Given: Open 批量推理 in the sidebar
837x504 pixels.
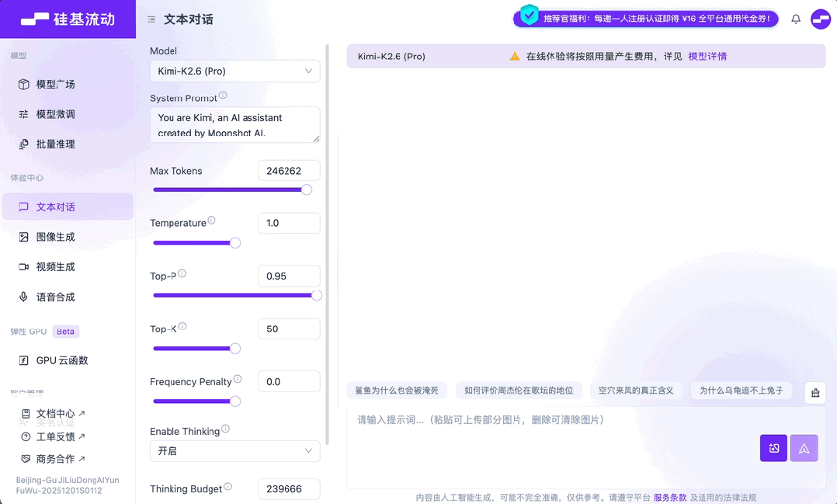Looking at the screenshot, I should [68, 144].
